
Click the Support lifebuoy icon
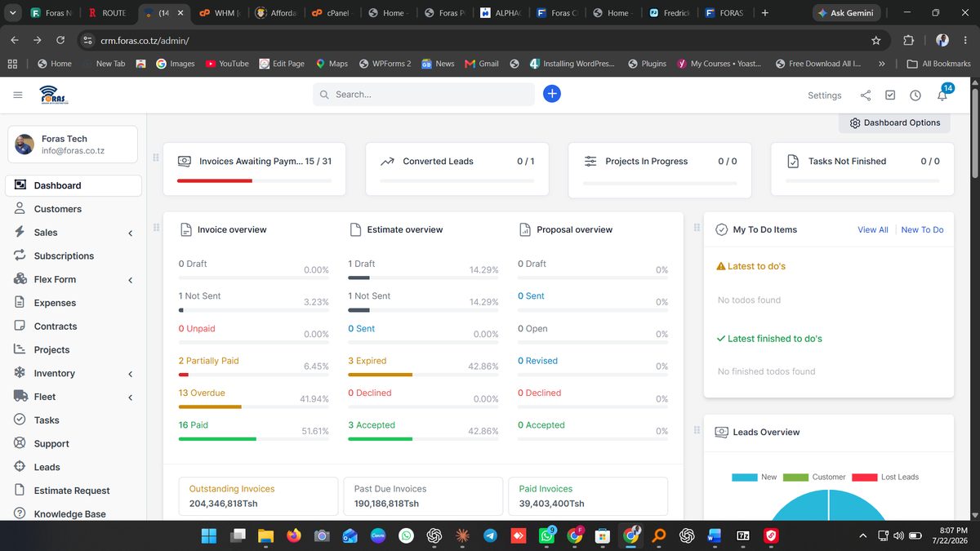point(20,443)
